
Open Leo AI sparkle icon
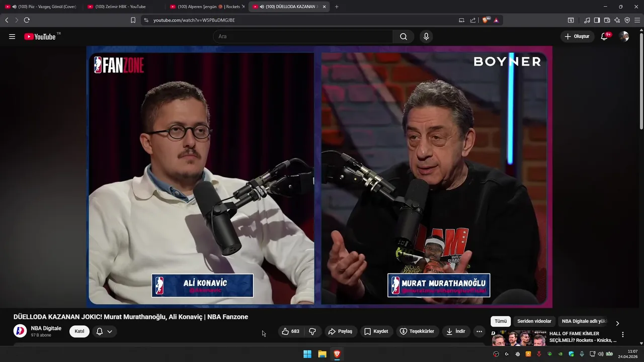click(617, 20)
